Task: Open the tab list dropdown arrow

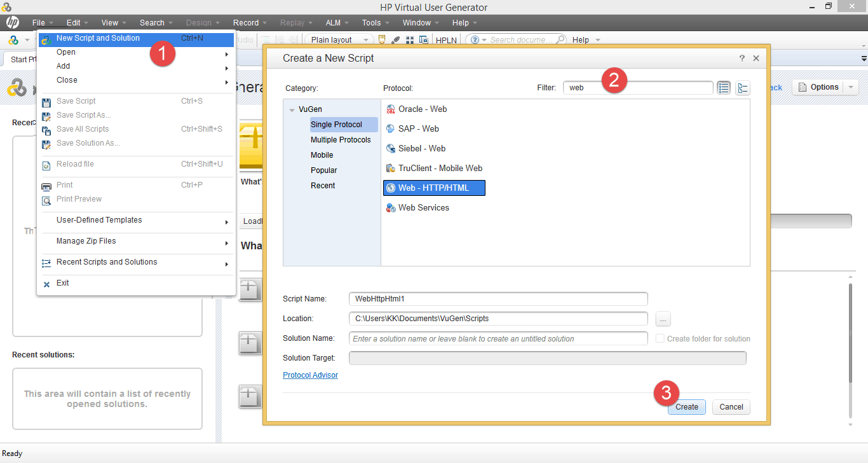Action: tap(864, 59)
